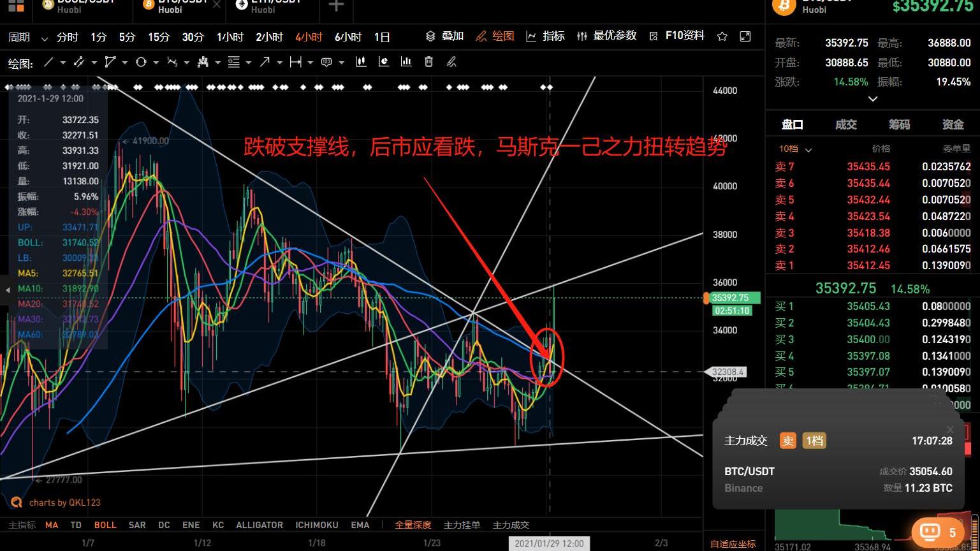Switch to the 盘口 order book tab
Image resolution: width=980 pixels, height=551 pixels.
point(793,124)
